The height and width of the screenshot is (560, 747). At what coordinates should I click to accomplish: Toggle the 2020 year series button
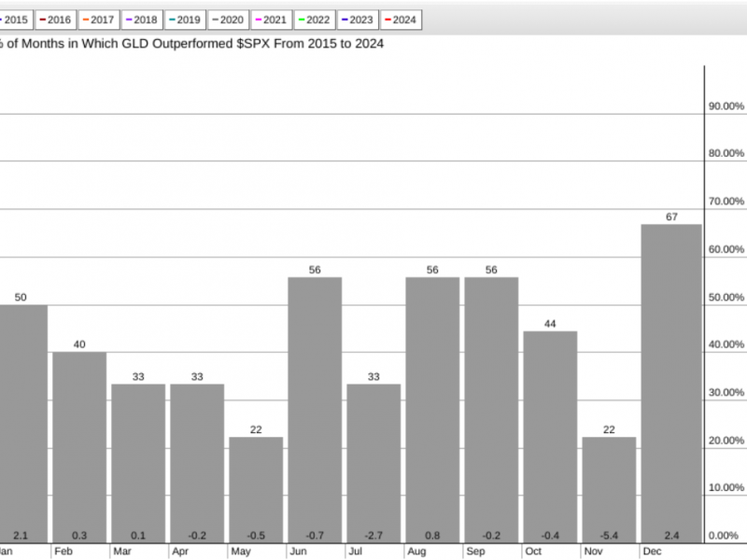click(x=228, y=20)
